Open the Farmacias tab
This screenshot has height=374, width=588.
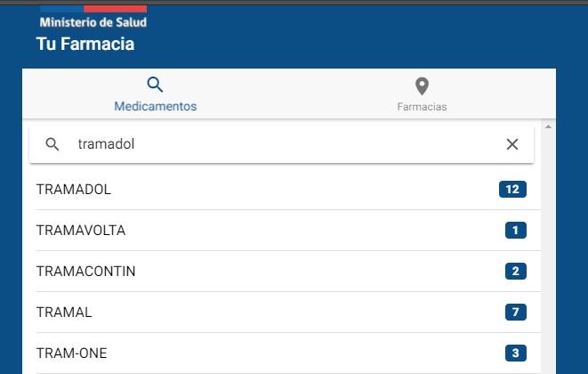[422, 93]
